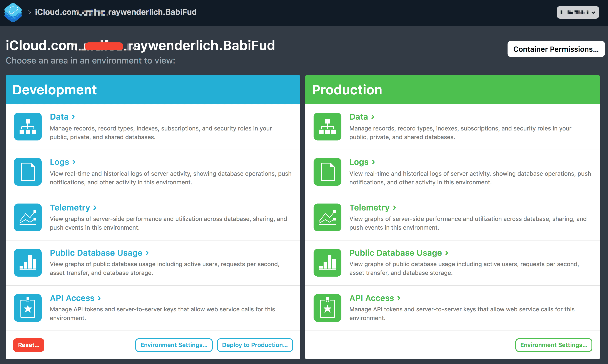
Task: Click the green Production Logs icon
Action: point(327,172)
